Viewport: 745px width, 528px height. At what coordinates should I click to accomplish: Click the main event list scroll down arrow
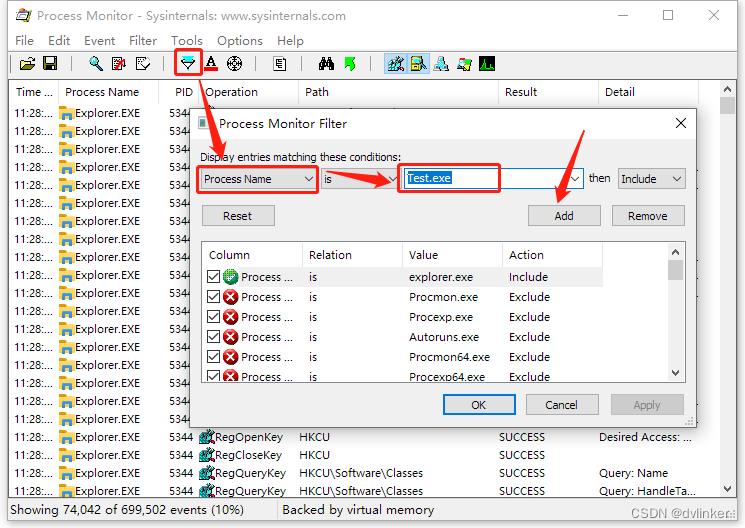(x=727, y=489)
